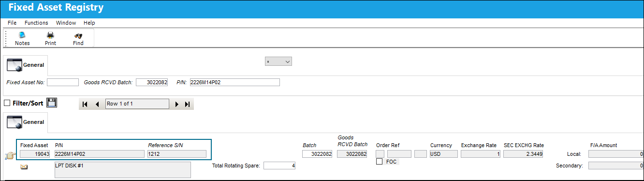
Task: Click the first Order Ref box
Action: pyautogui.click(x=380, y=154)
